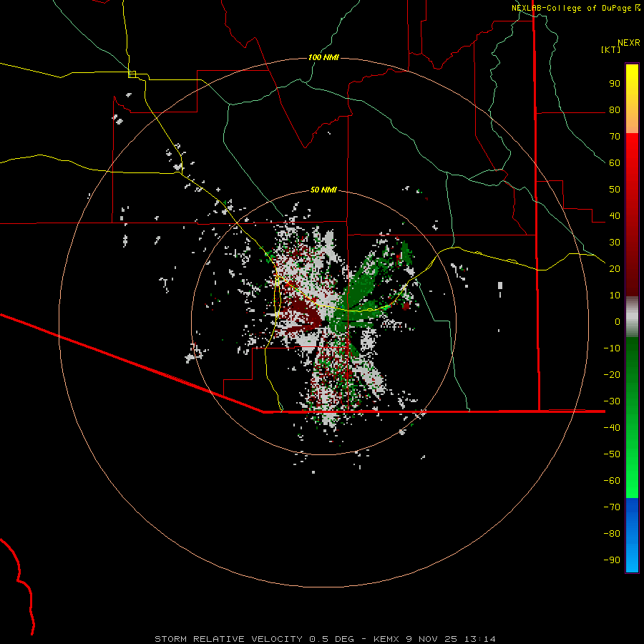Image resolution: width=644 pixels, height=644 pixels.
Task: Click the '50 NMI' range ring label
Action: pos(323,190)
